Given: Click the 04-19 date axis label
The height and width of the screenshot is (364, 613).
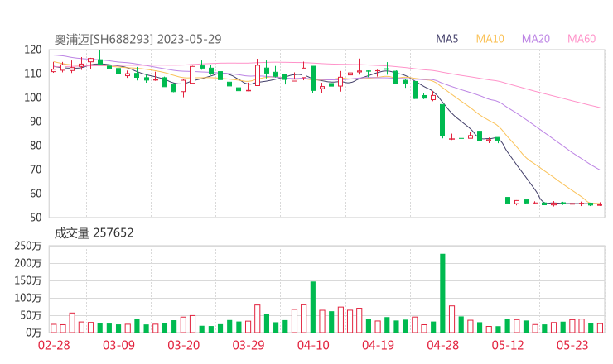Looking at the screenshot, I should (378, 345).
